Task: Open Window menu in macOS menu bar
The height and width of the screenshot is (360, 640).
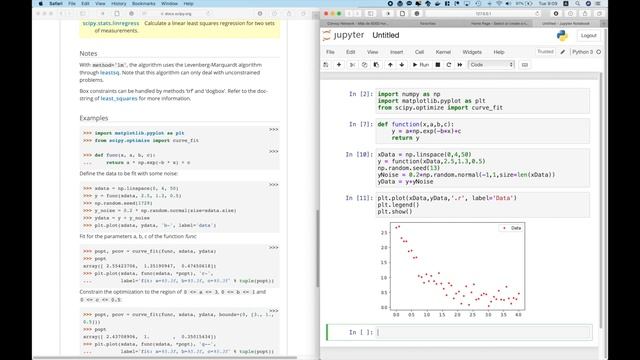Action: 169,3
